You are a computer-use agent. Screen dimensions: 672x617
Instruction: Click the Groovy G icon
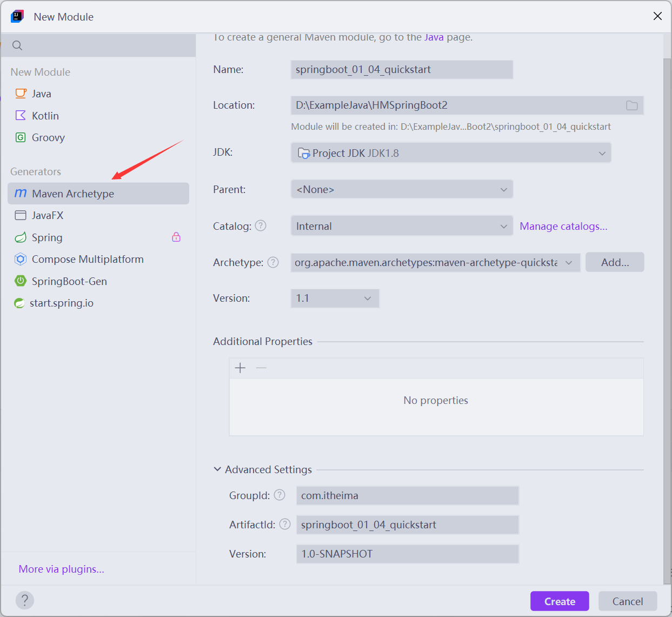tap(21, 137)
